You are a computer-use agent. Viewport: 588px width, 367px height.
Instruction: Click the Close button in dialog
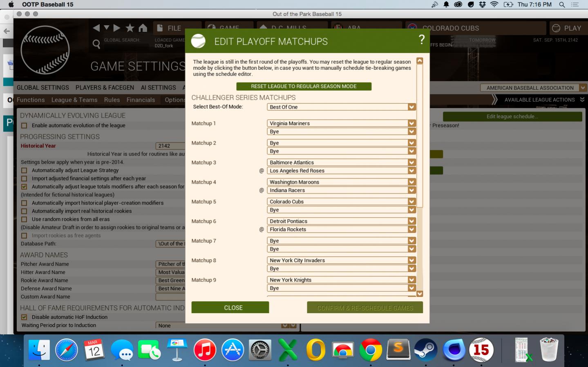click(230, 308)
